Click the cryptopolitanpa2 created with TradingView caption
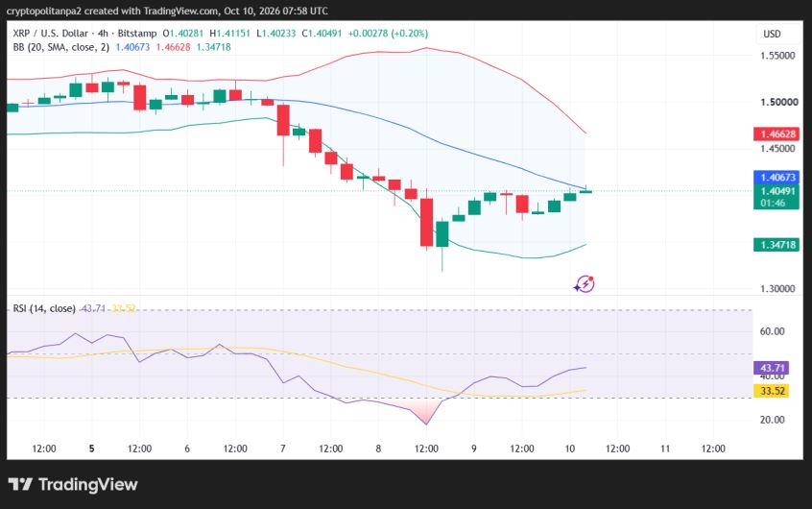The image size is (812, 509). [x=167, y=11]
